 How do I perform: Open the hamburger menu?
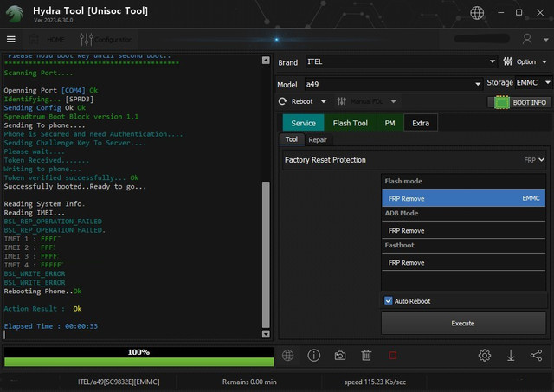(x=11, y=39)
